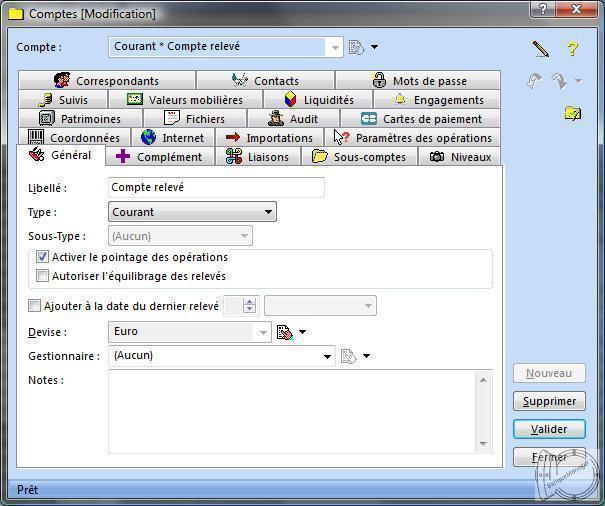This screenshot has height=506, width=605.
Task: Open the Mots de passe tab with padlock icon
Action: click(x=419, y=81)
